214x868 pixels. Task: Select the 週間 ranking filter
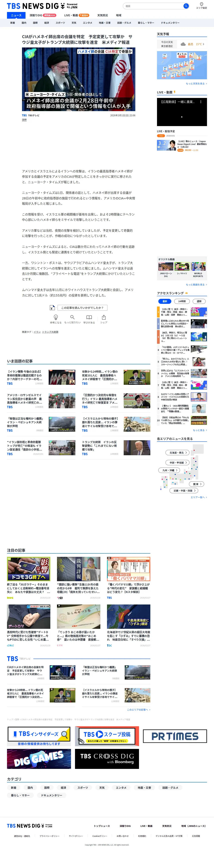click(x=199, y=301)
